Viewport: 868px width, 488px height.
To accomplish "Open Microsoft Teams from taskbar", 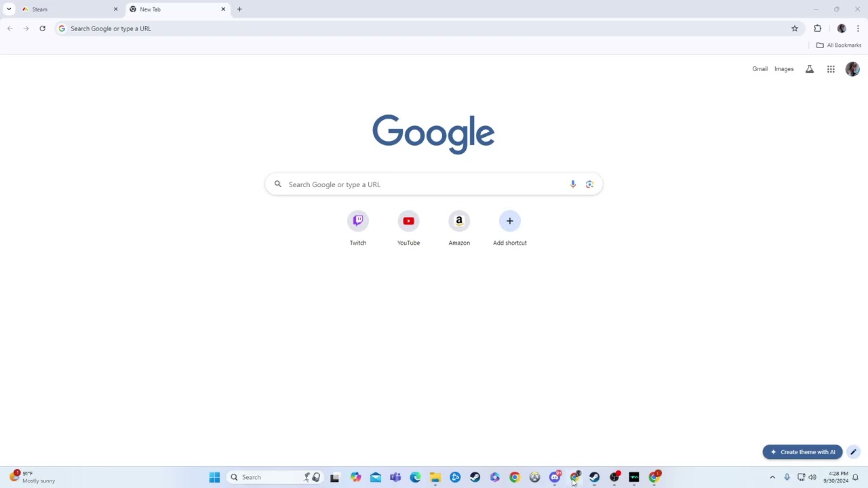I will pos(395,477).
